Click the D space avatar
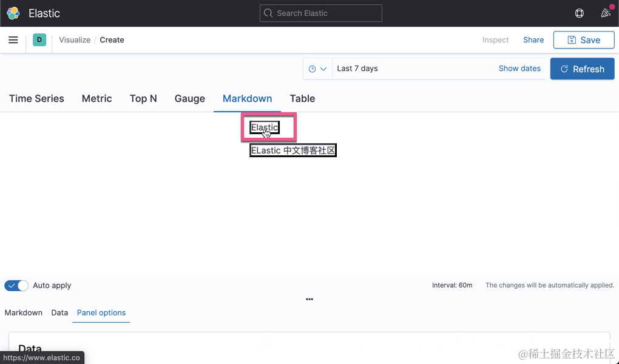 tap(39, 40)
